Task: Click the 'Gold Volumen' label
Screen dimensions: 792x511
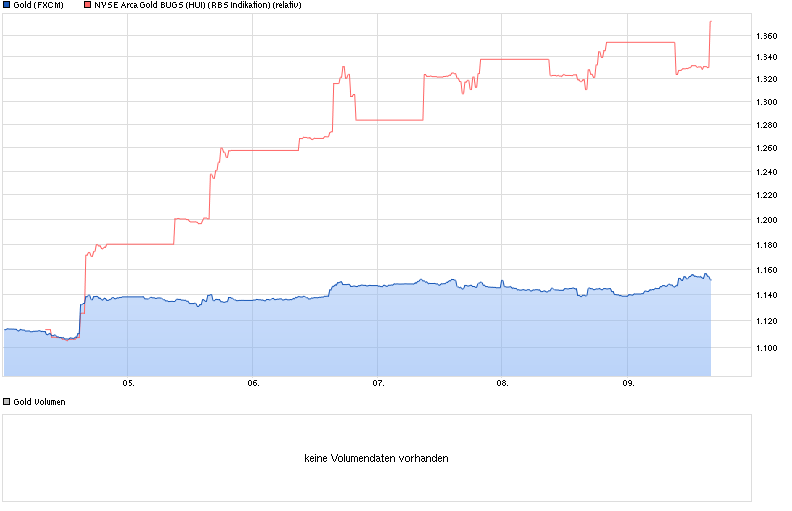Action: tap(39, 402)
